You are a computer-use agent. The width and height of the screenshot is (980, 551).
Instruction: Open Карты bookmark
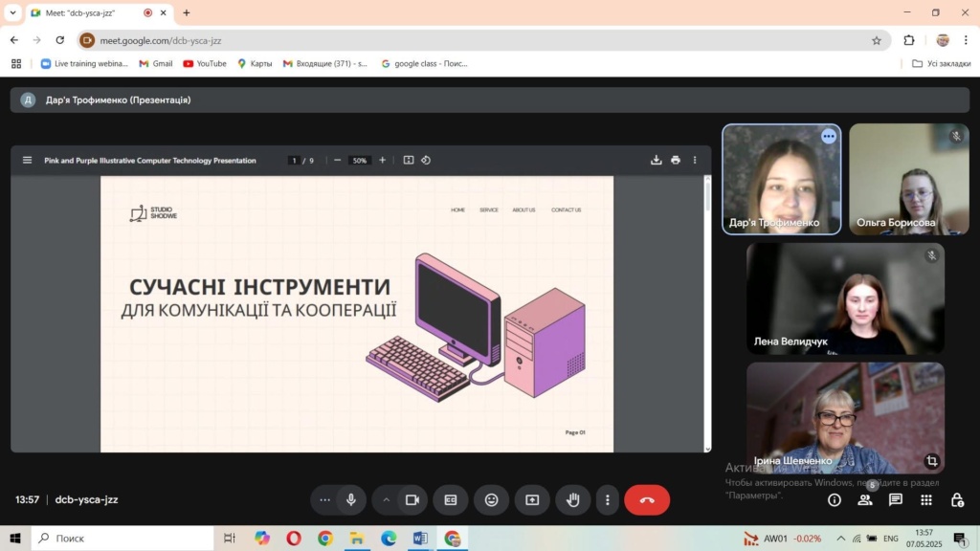255,64
